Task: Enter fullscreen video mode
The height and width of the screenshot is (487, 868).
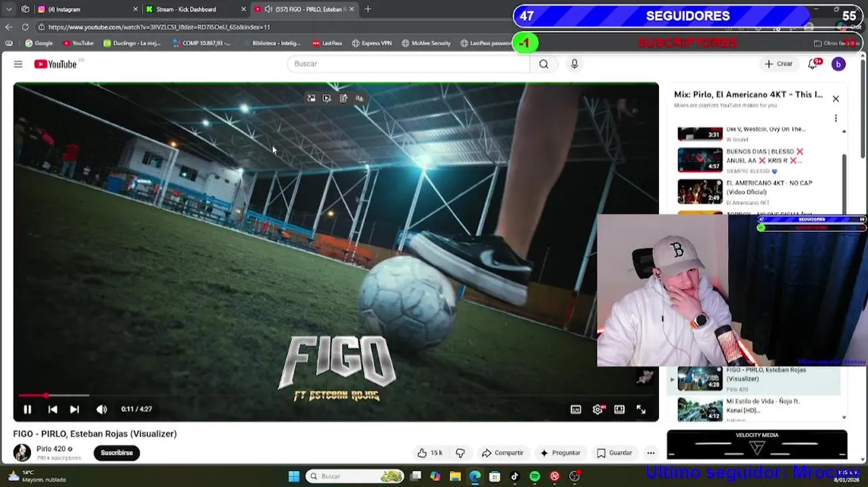Action: point(641,409)
